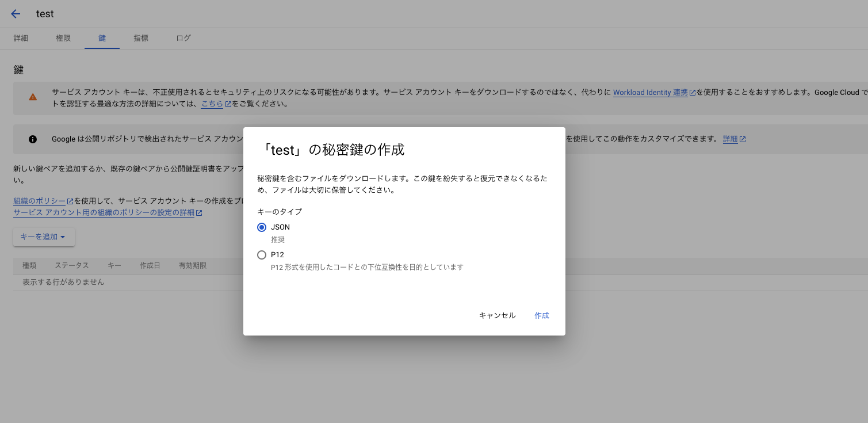Click external-link icon next to 詳細 link

pyautogui.click(x=743, y=139)
